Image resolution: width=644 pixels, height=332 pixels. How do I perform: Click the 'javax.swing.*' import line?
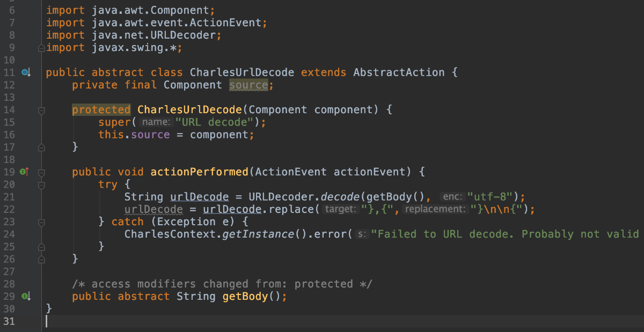(x=114, y=48)
